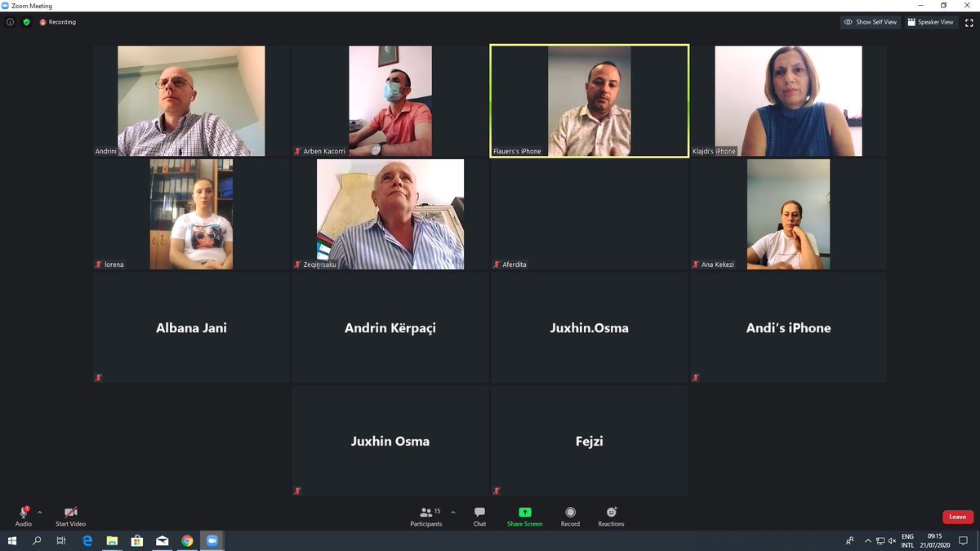Click muted mic icon on Fejzi tile
This screenshot has width=980, height=551.
(497, 491)
